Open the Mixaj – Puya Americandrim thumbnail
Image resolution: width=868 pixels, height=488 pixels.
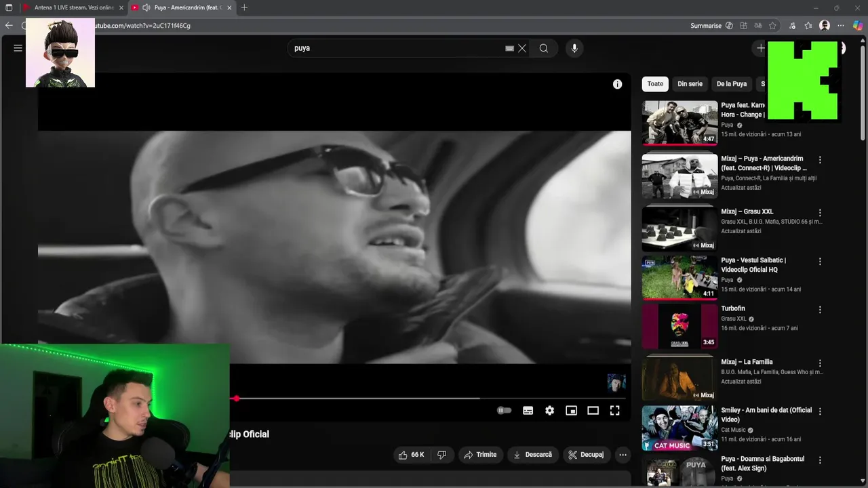pyautogui.click(x=679, y=176)
